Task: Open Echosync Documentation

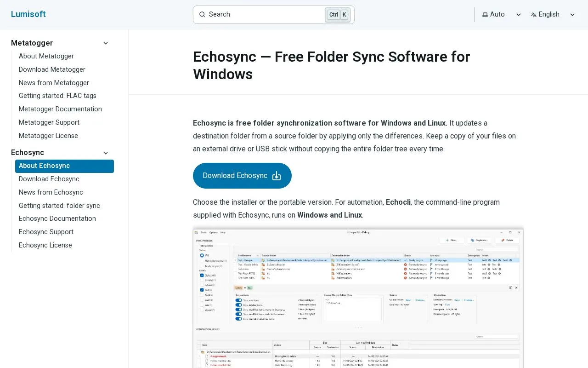Action: pyautogui.click(x=57, y=218)
